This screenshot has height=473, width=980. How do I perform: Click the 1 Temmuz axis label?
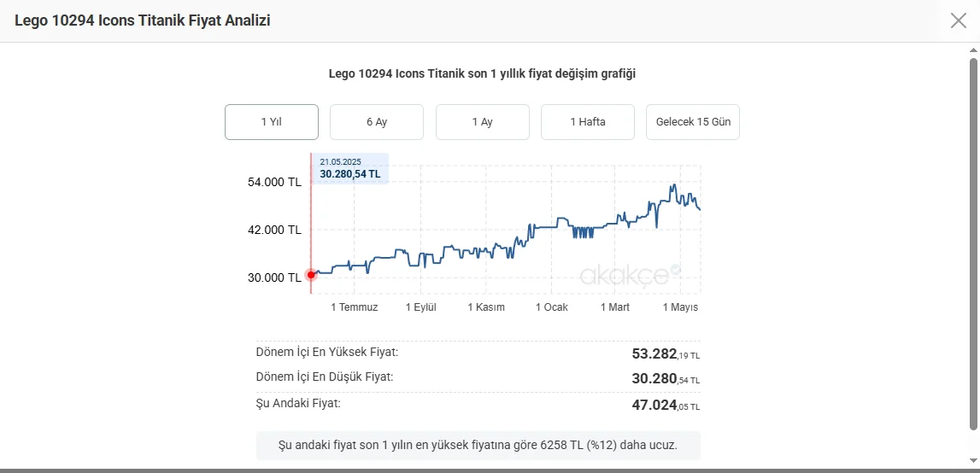[355, 307]
